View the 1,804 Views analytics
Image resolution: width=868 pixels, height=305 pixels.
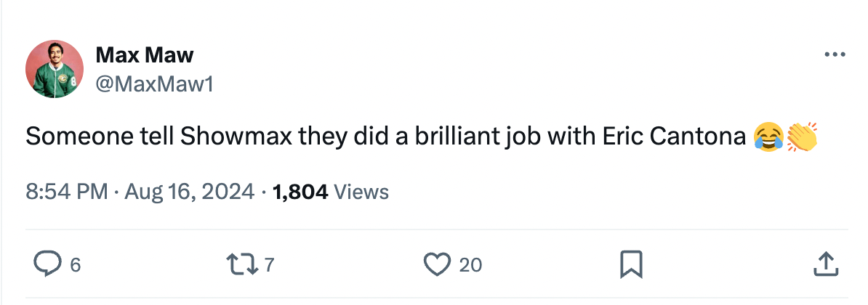pyautogui.click(x=330, y=192)
